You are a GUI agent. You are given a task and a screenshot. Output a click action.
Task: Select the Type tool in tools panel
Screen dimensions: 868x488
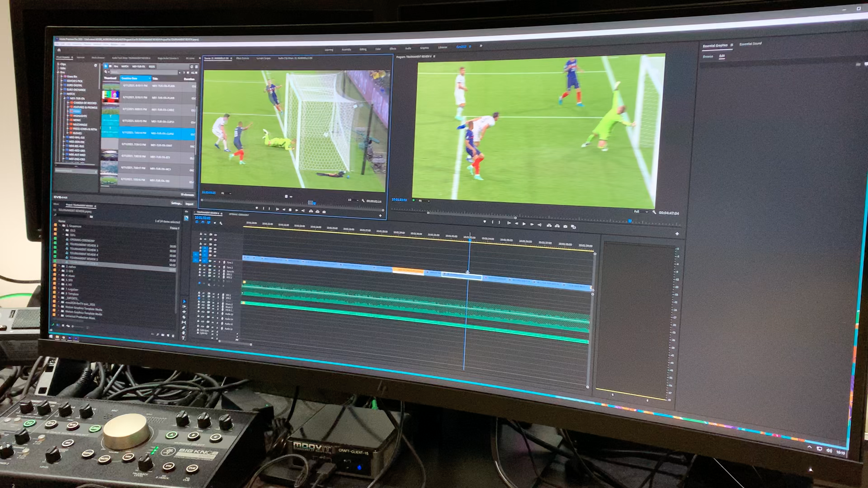tap(184, 338)
